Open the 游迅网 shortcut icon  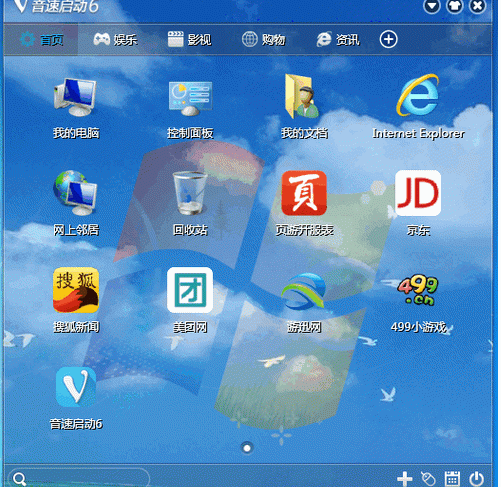pyautogui.click(x=304, y=291)
